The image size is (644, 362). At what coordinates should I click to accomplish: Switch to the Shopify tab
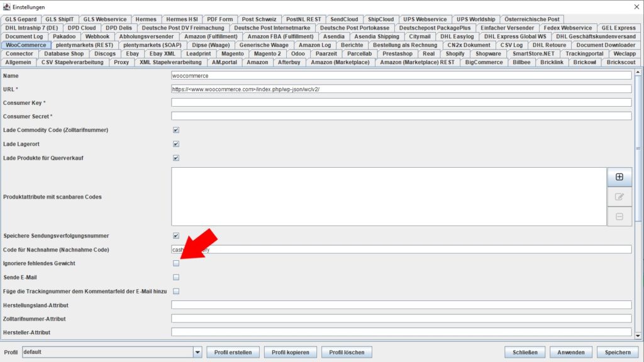point(455,54)
